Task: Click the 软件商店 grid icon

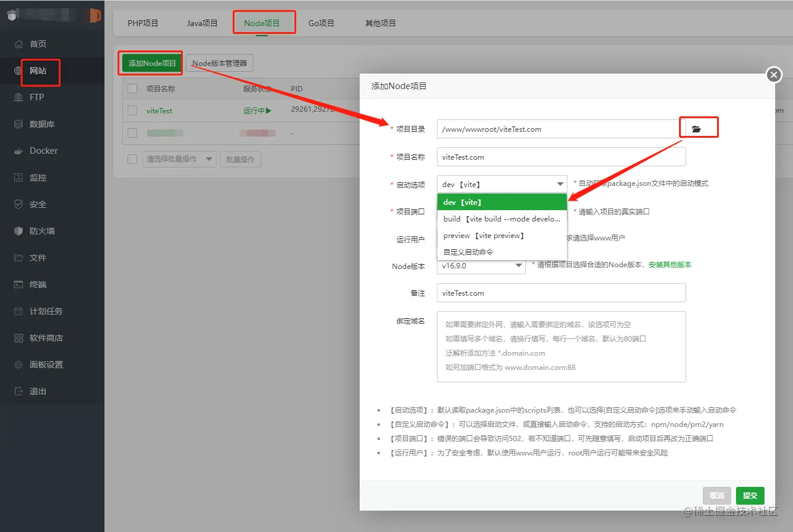Action: pos(18,338)
